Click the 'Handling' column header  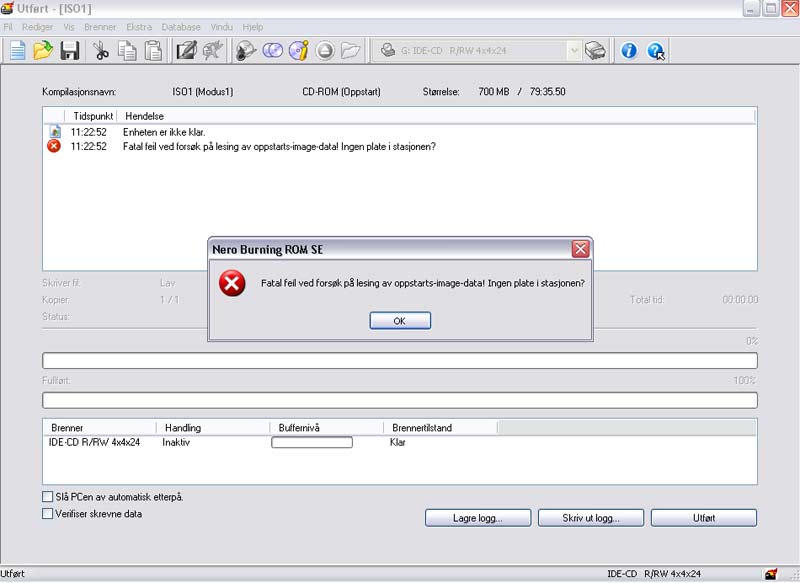pyautogui.click(x=213, y=427)
